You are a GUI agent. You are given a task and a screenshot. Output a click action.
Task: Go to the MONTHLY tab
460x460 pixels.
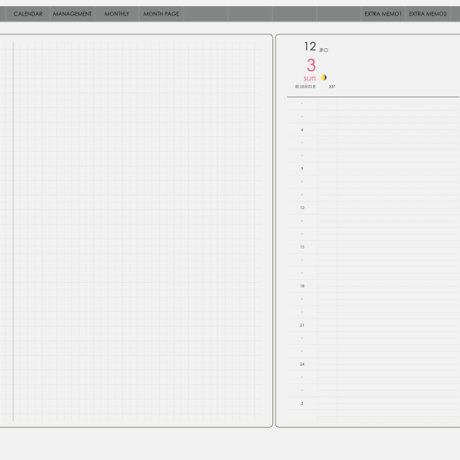[x=117, y=14]
